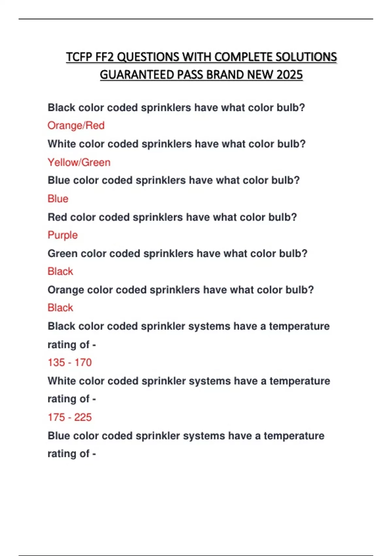The image size is (392, 556).
Task: Click the final 'rating of -' line
Action: pos(72,454)
